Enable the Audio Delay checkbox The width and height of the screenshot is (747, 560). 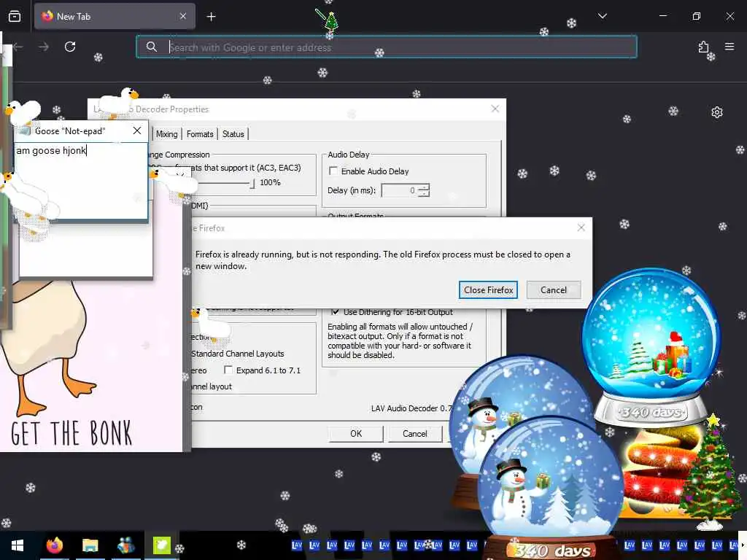[333, 171]
